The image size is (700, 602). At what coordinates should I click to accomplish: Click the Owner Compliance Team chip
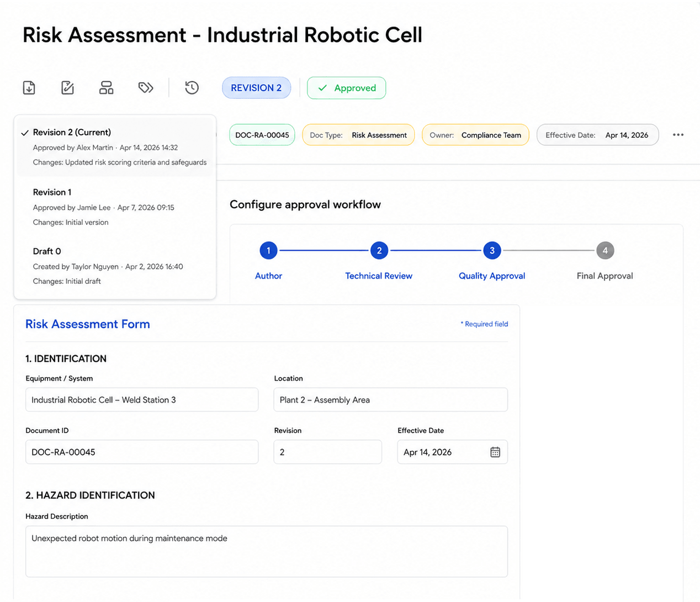pos(475,135)
